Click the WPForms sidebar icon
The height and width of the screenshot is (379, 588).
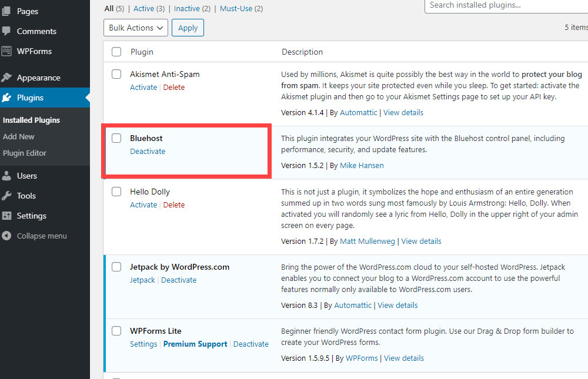(x=6, y=51)
